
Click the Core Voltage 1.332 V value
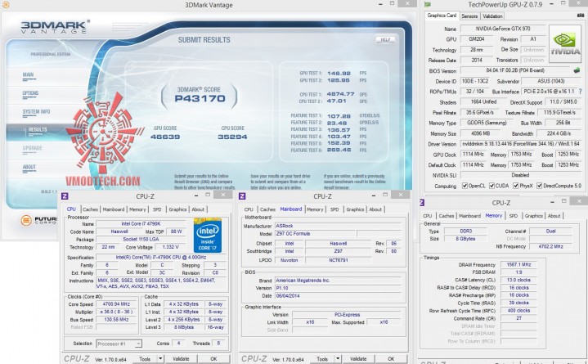171,247
